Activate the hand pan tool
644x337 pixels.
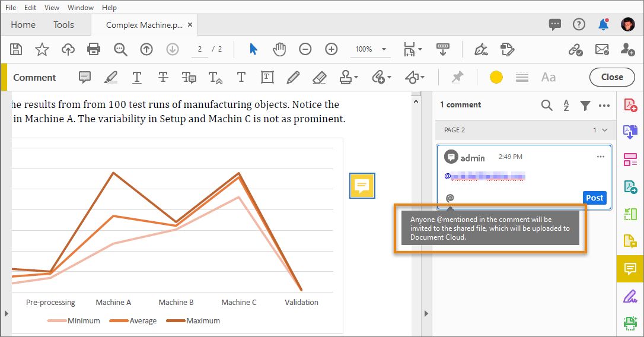point(279,49)
